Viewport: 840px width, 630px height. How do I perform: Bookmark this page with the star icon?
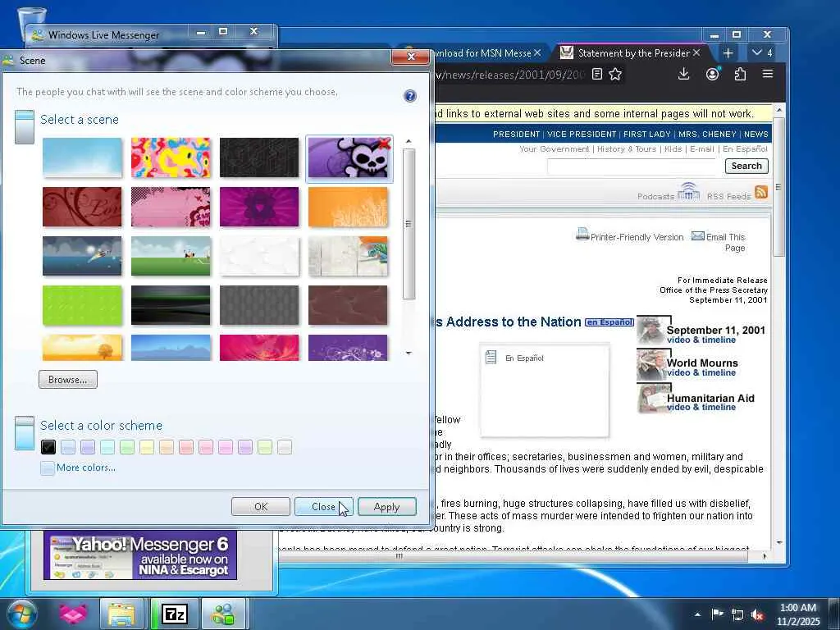(615, 74)
